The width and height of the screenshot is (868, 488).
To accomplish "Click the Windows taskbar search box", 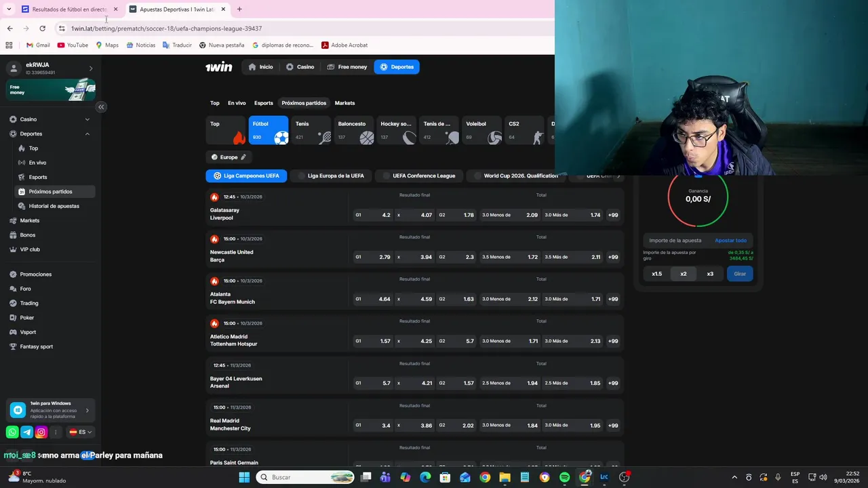I will (x=305, y=477).
